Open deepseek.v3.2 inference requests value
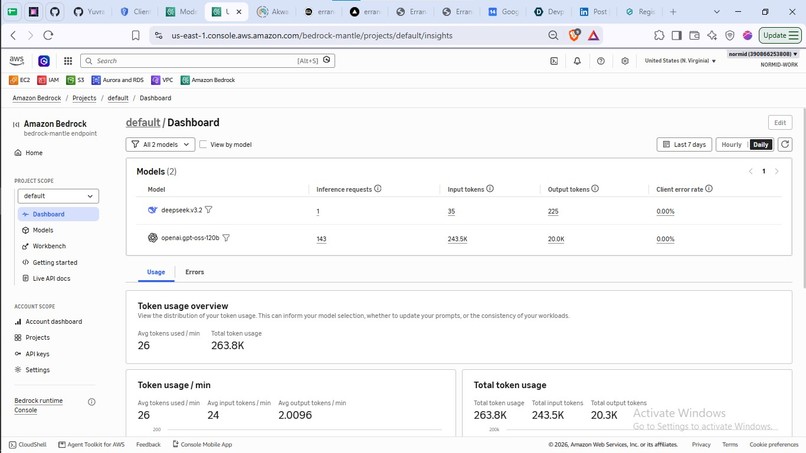This screenshot has width=806, height=453. (x=318, y=211)
